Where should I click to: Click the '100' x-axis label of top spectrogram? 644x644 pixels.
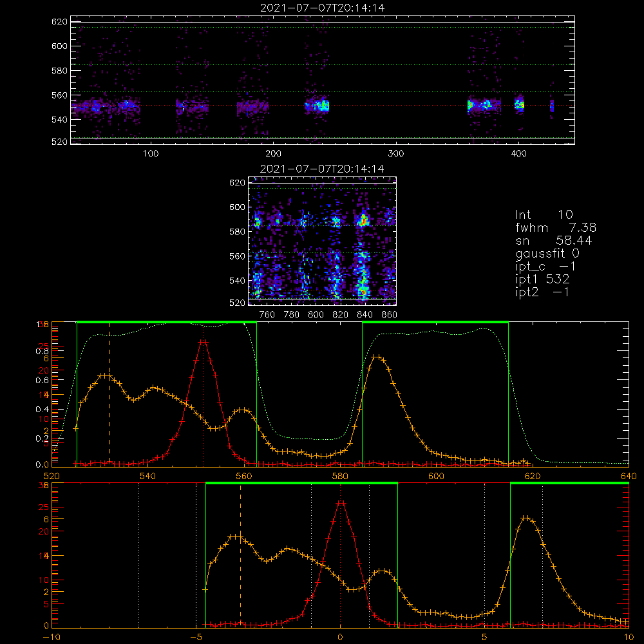pyautogui.click(x=151, y=154)
